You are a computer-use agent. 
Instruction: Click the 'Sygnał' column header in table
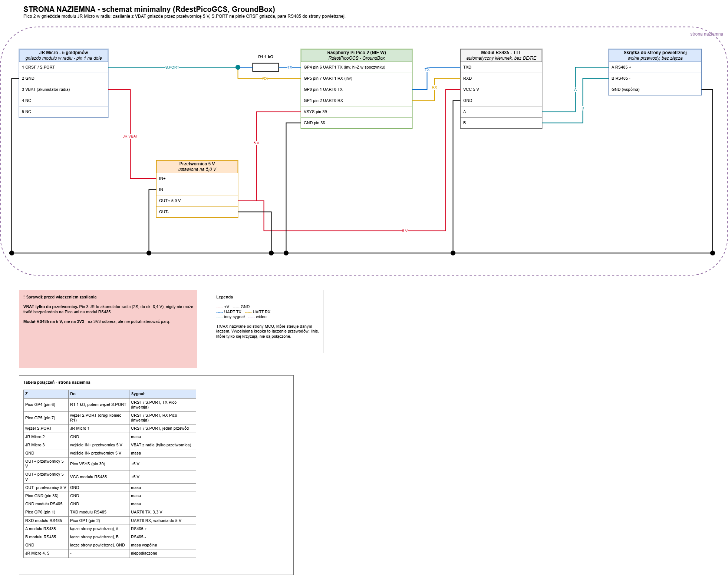coord(162,394)
